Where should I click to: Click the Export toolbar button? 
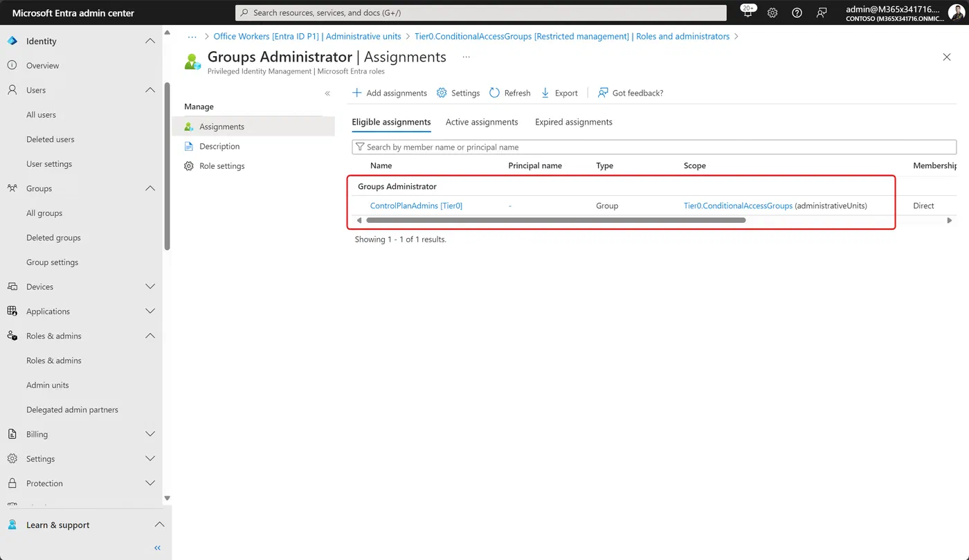point(559,93)
